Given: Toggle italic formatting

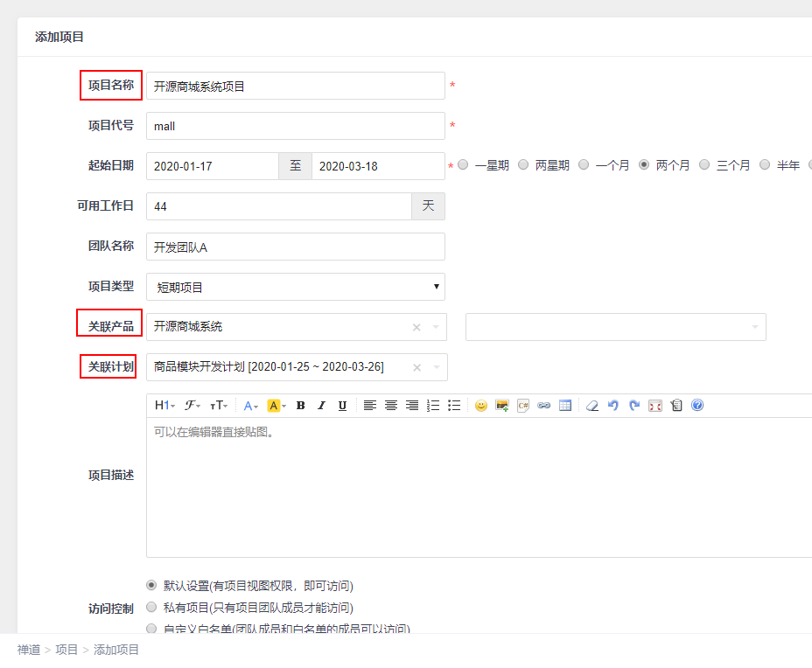Looking at the screenshot, I should (x=321, y=406).
